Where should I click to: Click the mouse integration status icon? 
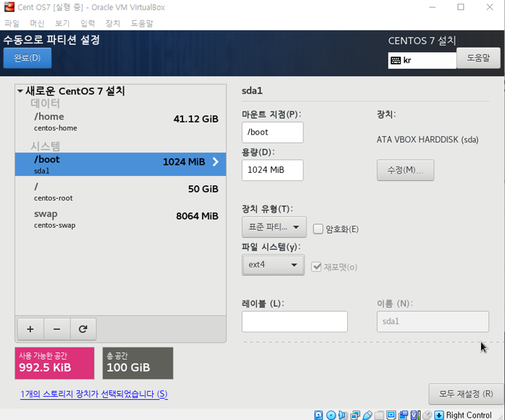pos(427,415)
